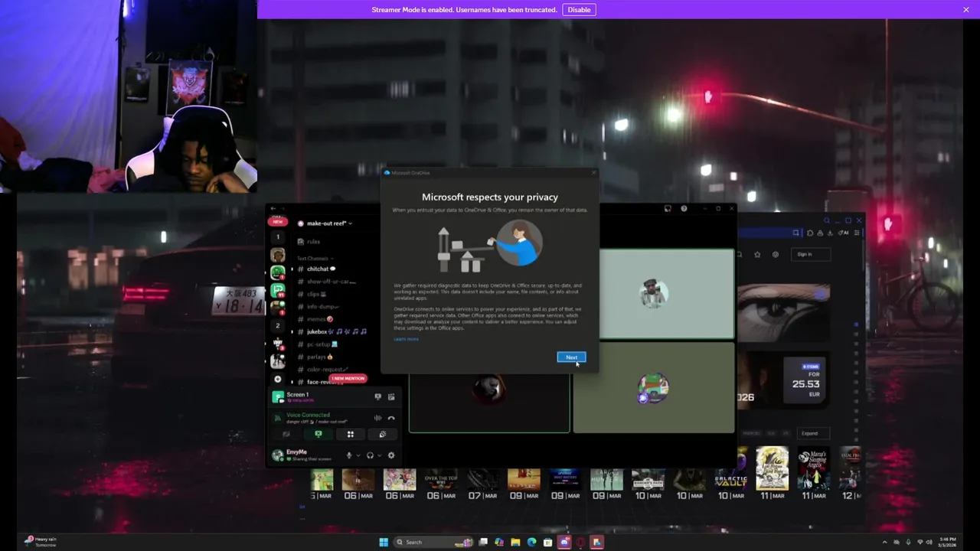Open the folder labeled 1 in server list
980x551 pixels.
click(278, 237)
